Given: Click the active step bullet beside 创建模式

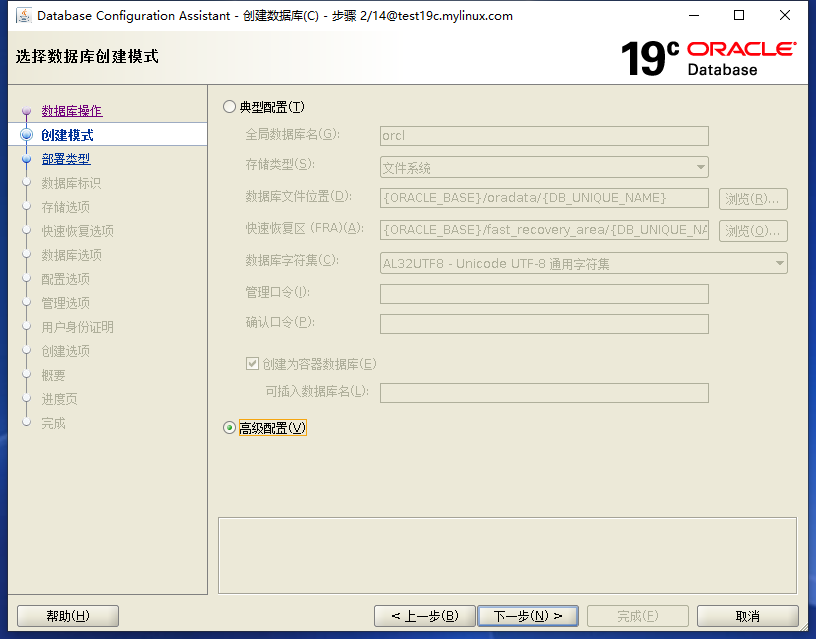Looking at the screenshot, I should (27, 135).
